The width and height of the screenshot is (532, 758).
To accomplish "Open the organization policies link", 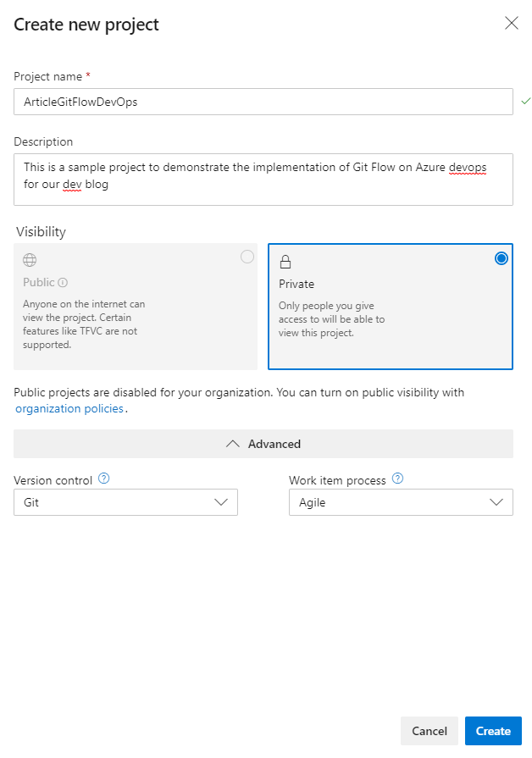I will (70, 408).
